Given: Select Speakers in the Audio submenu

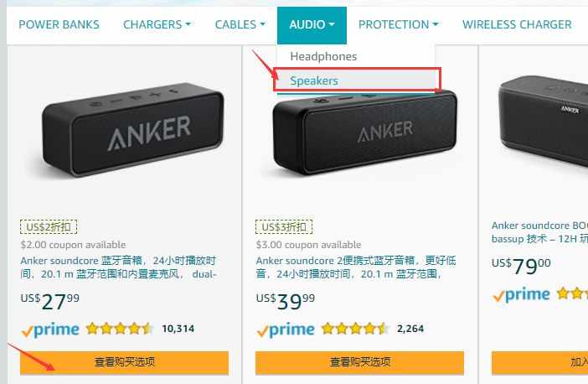Looking at the screenshot, I should (x=314, y=80).
